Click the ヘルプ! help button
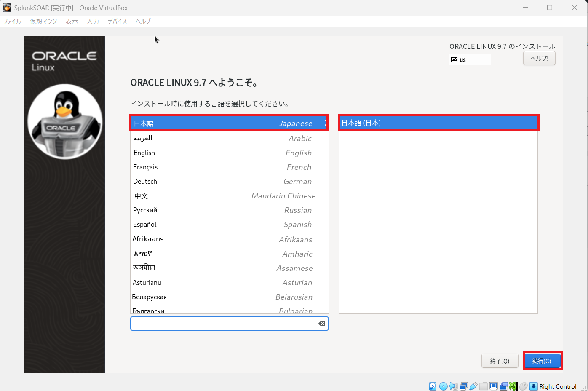 click(539, 59)
